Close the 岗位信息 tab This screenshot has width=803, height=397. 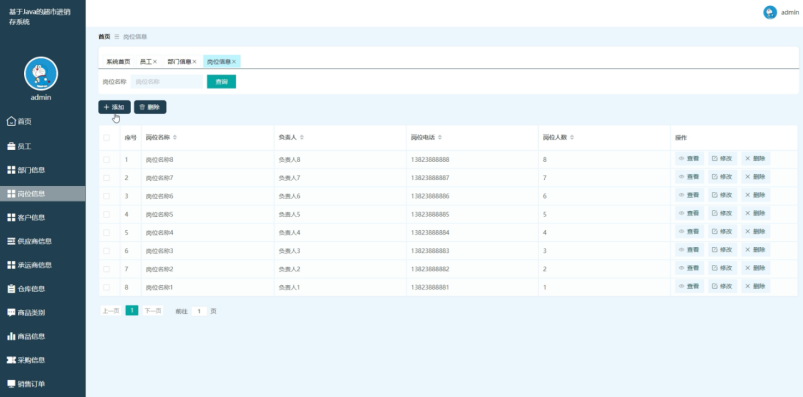click(x=234, y=61)
